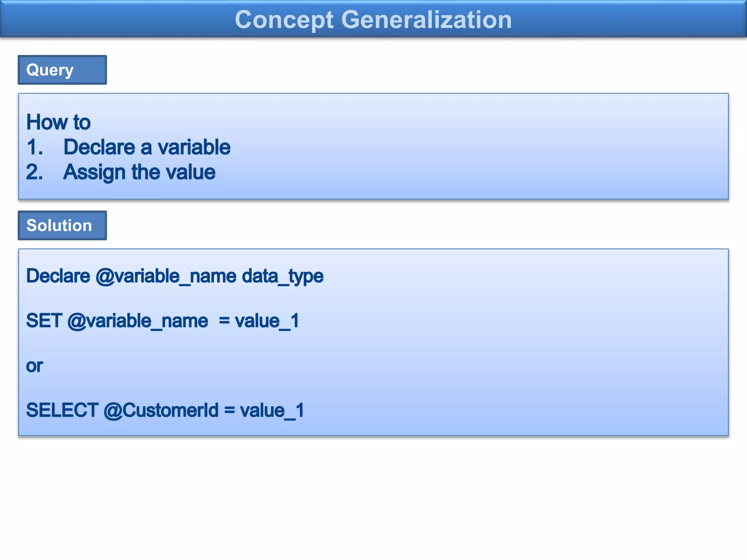747x560 pixels.
Task: Click '@CustomerId' in the SELECT statement
Action: pos(161,411)
